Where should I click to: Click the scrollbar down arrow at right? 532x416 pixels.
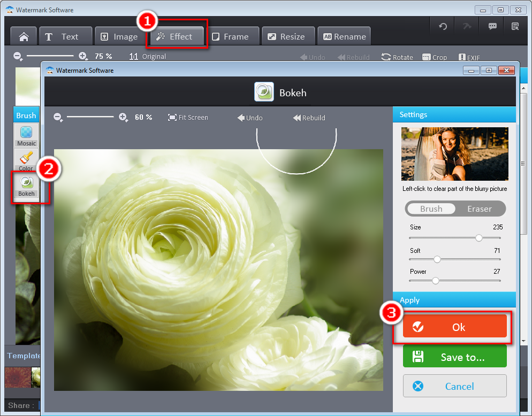coord(523,341)
